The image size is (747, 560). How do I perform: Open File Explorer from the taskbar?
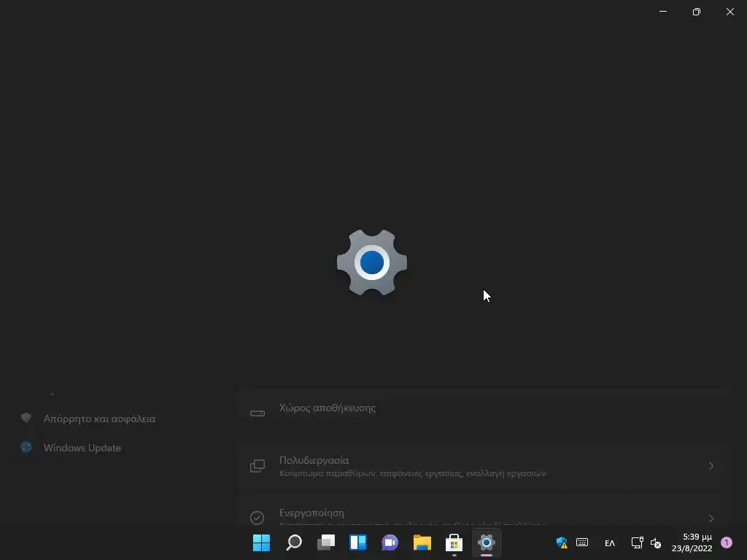click(x=422, y=542)
